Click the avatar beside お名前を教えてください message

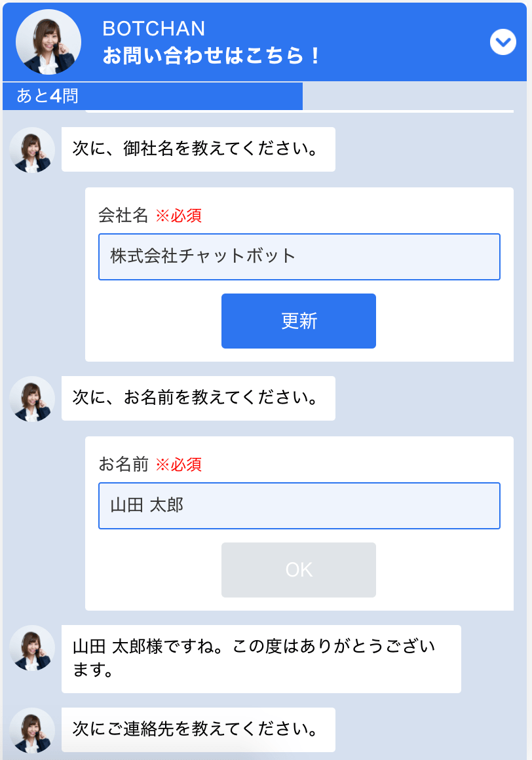[x=32, y=399]
